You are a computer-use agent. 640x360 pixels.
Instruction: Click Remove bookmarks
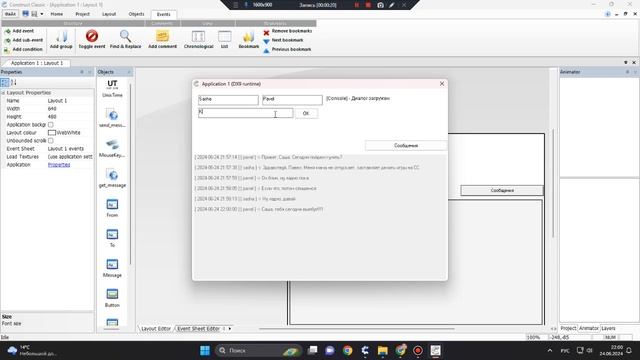pos(287,31)
